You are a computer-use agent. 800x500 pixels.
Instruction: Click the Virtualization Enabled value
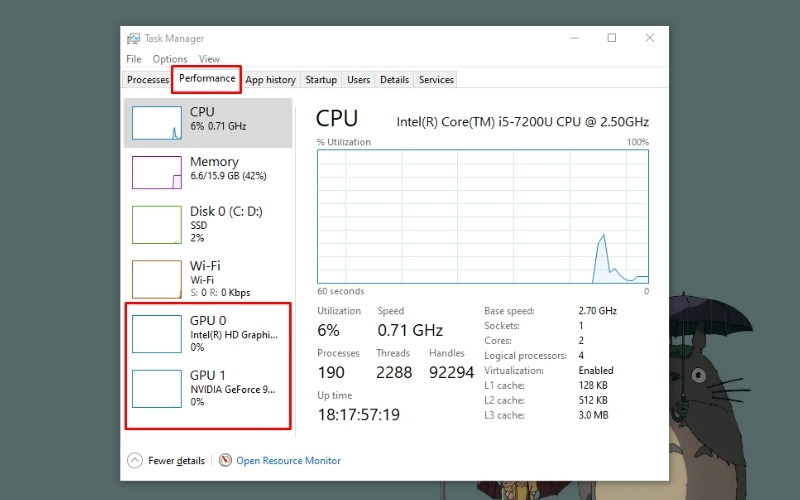pos(596,370)
